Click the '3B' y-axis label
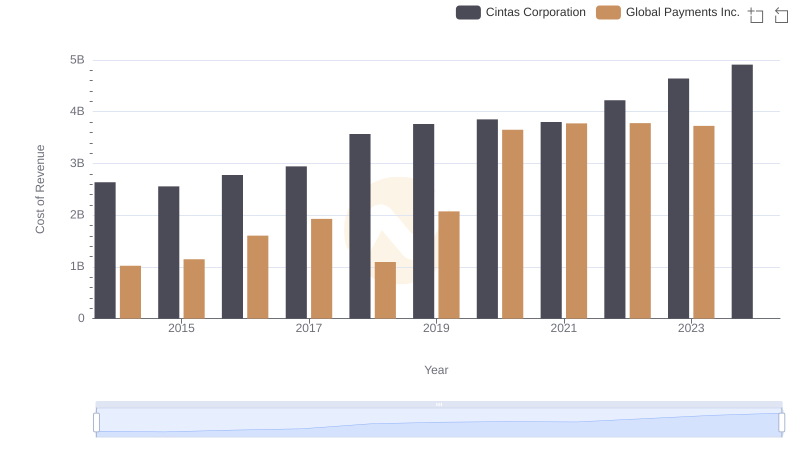This screenshot has width=800, height=461. click(x=77, y=163)
